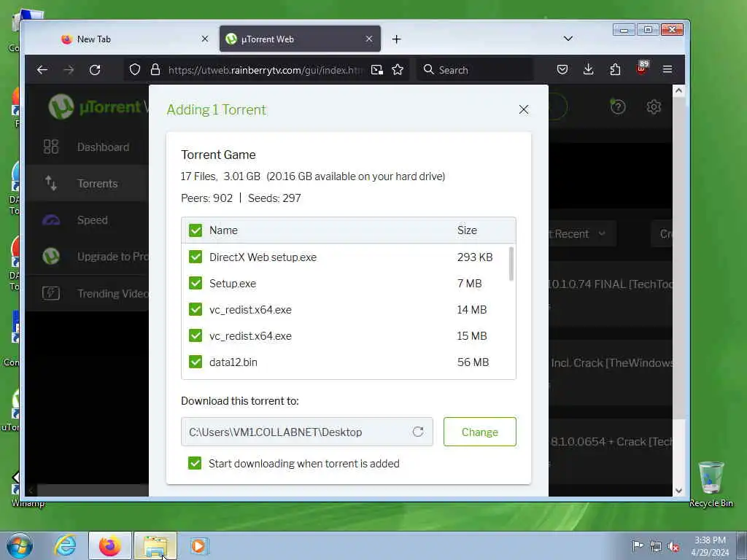Click the Torrent Game title text
Image resolution: width=747 pixels, height=560 pixels.
click(x=218, y=155)
